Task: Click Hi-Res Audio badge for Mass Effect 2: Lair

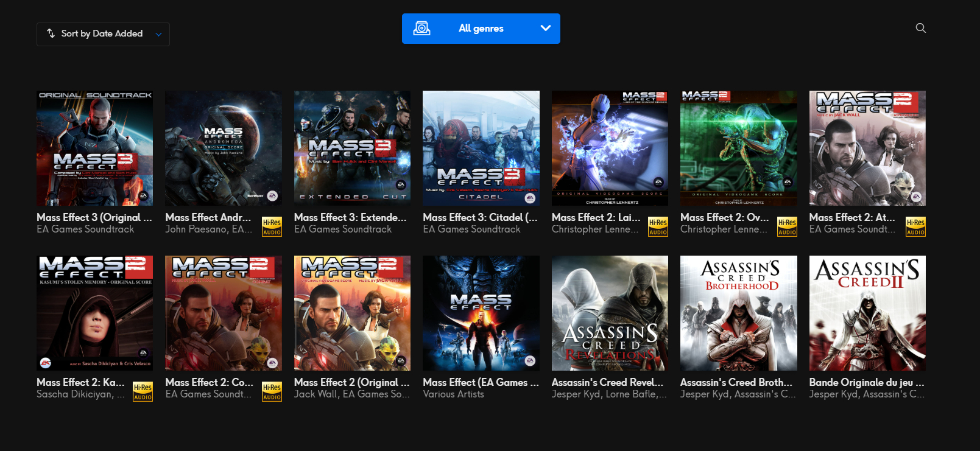Action: 658,226
